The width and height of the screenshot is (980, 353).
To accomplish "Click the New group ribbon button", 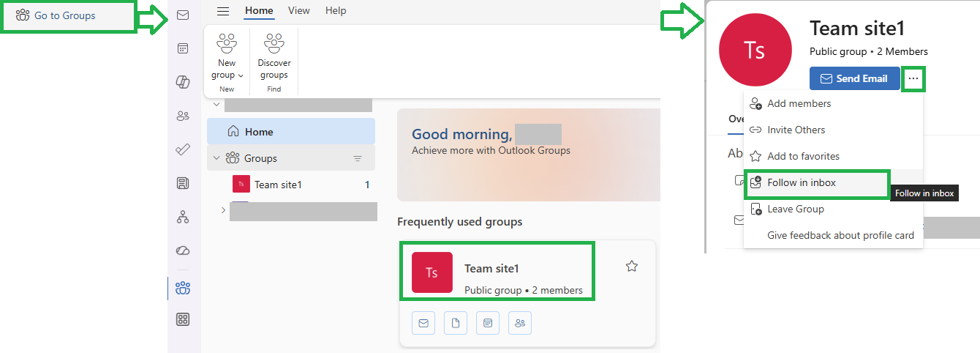I will coord(227,56).
